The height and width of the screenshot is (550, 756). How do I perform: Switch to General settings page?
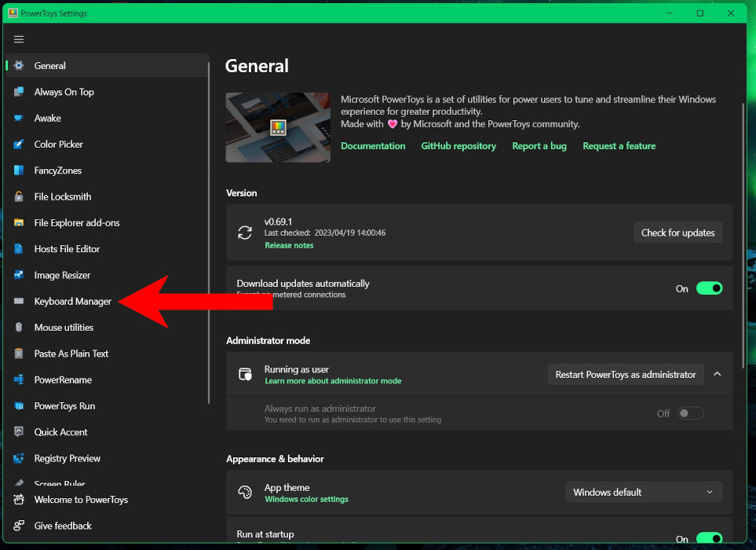click(x=50, y=65)
